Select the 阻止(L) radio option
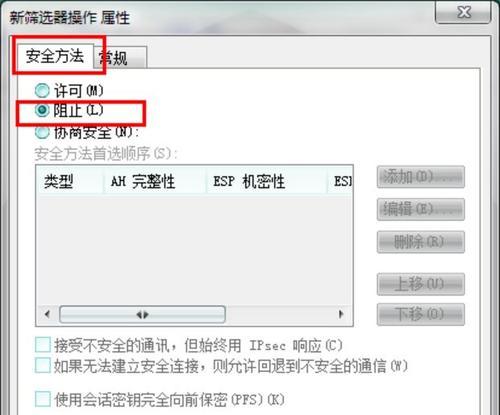Image resolution: width=500 pixels, height=415 pixels. pos(42,110)
